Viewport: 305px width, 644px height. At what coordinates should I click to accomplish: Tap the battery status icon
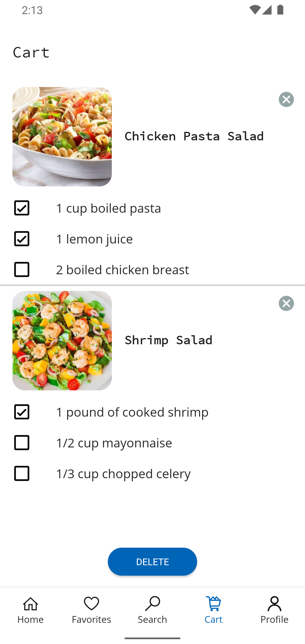click(280, 10)
